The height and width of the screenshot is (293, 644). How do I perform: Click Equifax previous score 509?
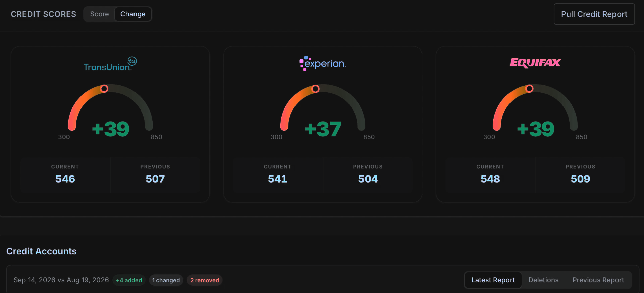click(x=580, y=179)
